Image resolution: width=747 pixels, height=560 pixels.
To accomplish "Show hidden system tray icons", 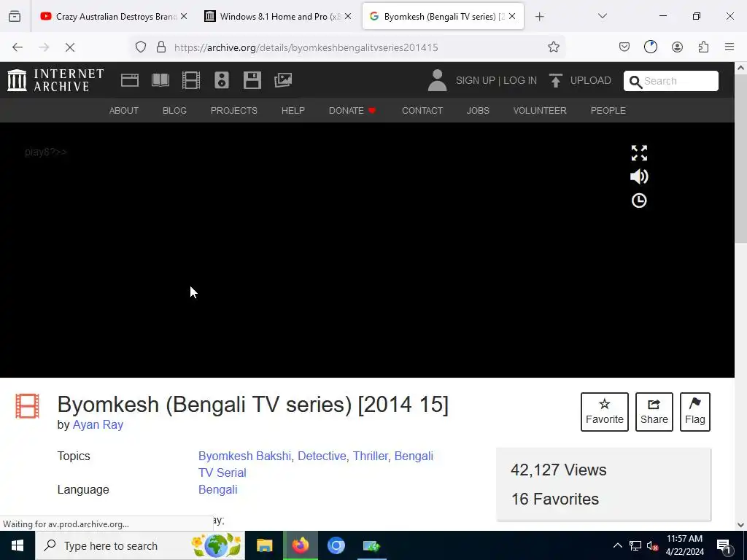I will [x=617, y=545].
